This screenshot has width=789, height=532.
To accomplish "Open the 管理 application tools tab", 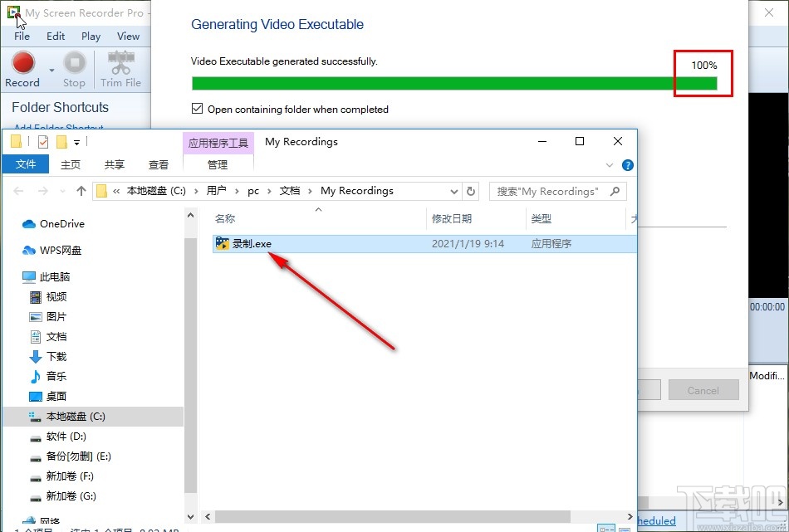I will point(218,164).
